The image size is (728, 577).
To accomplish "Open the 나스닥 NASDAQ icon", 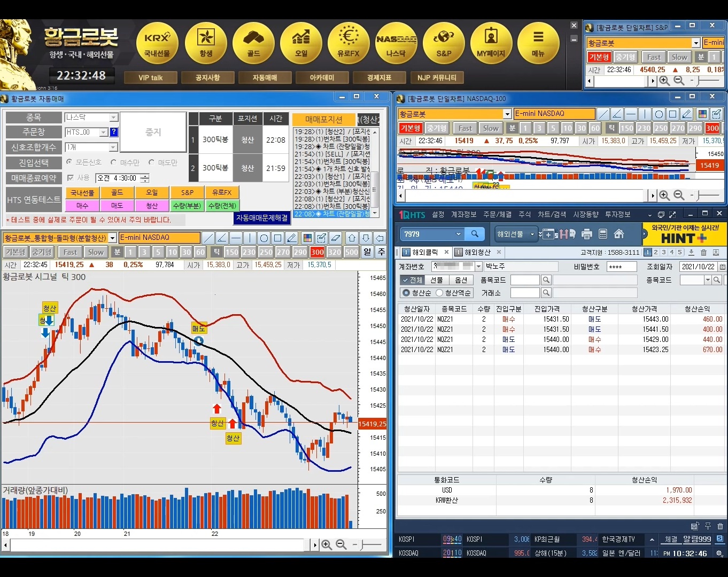I will click(x=396, y=44).
